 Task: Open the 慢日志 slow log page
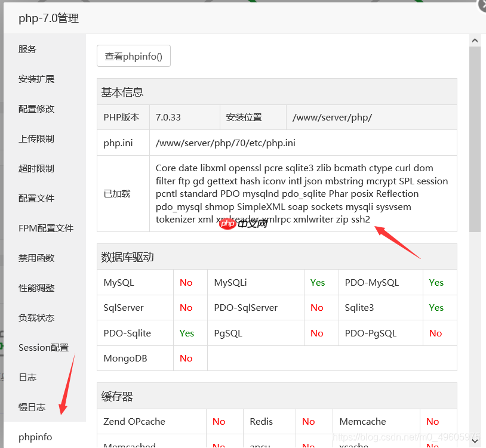point(32,407)
